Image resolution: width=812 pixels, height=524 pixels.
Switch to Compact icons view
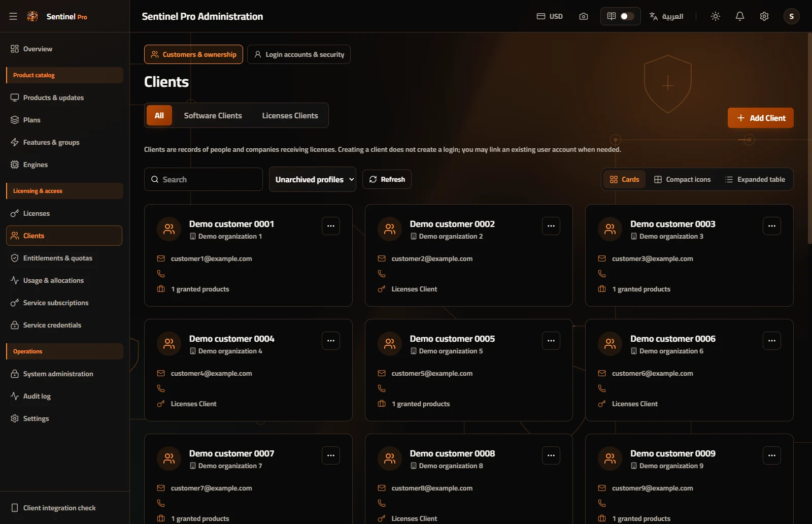coord(682,179)
